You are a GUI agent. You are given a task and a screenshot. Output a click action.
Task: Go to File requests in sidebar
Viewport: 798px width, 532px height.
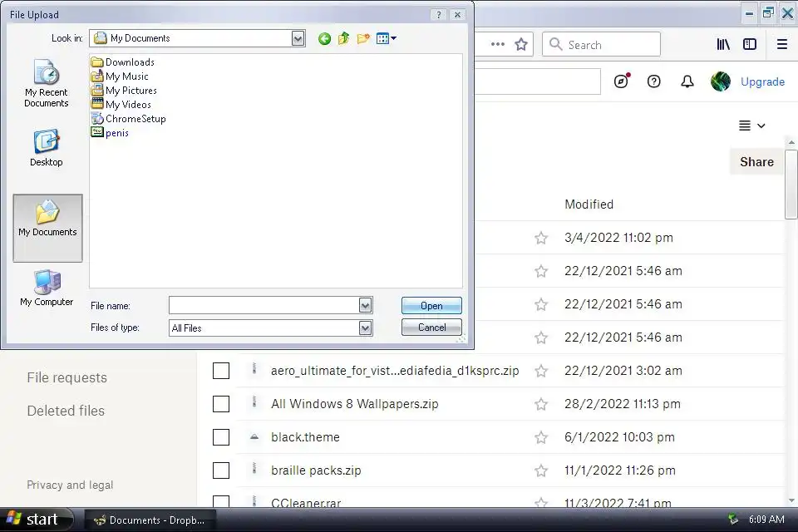tap(67, 377)
